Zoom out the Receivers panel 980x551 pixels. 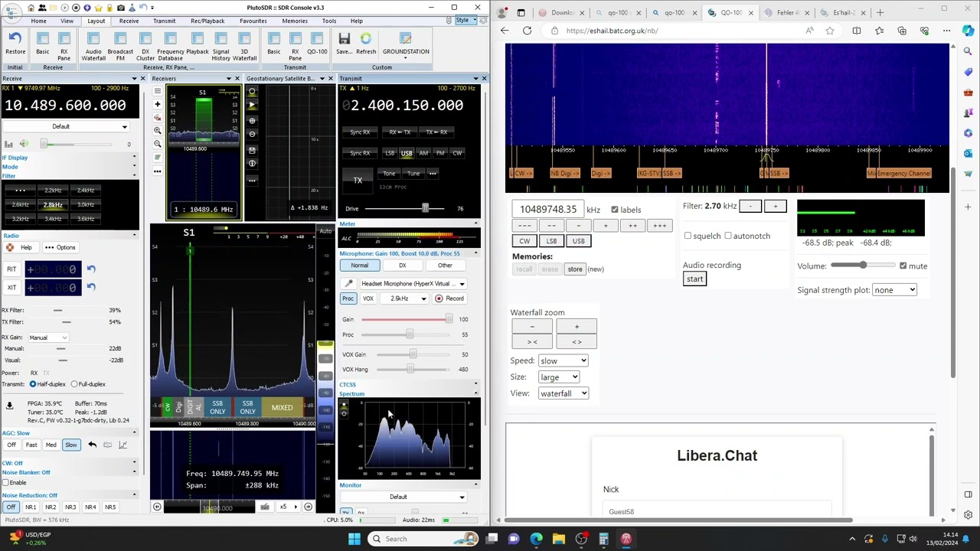tap(158, 144)
